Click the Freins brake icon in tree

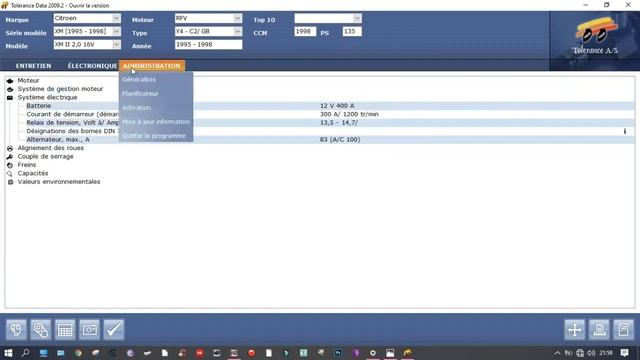click(x=10, y=165)
